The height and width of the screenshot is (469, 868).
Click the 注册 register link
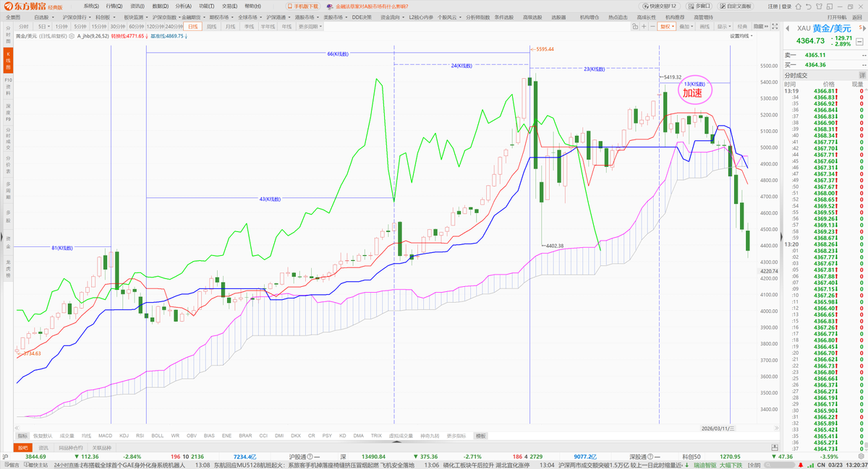click(774, 6)
